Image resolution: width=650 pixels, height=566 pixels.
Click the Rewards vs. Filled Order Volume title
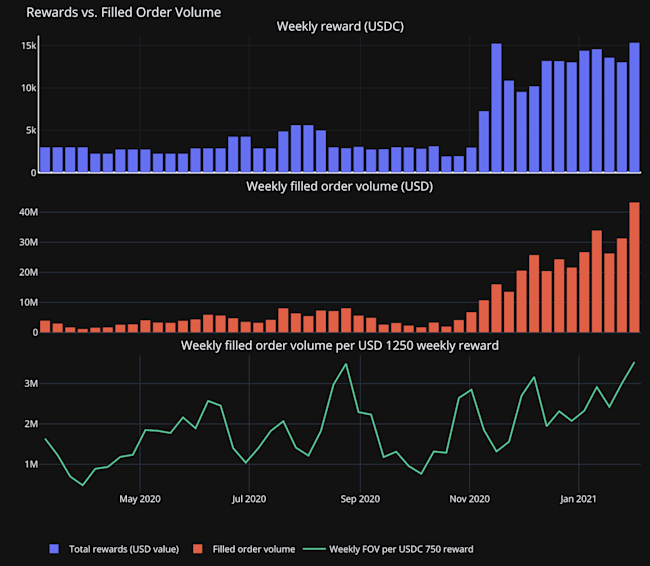124,12
